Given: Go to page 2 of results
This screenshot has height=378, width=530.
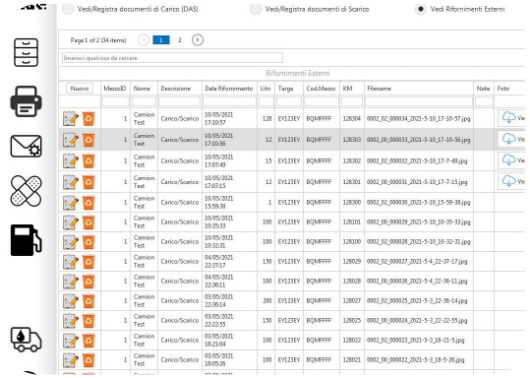Looking at the screenshot, I should tap(180, 40).
